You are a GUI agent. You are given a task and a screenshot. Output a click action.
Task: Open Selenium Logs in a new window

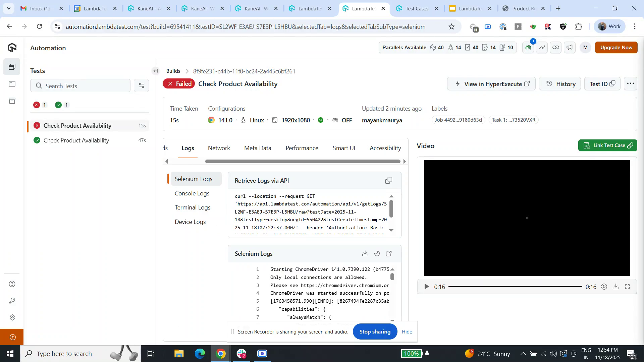tap(389, 254)
